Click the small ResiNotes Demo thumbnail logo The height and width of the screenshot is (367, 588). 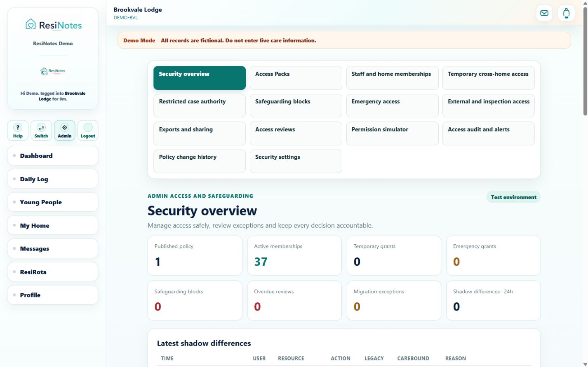[53, 71]
